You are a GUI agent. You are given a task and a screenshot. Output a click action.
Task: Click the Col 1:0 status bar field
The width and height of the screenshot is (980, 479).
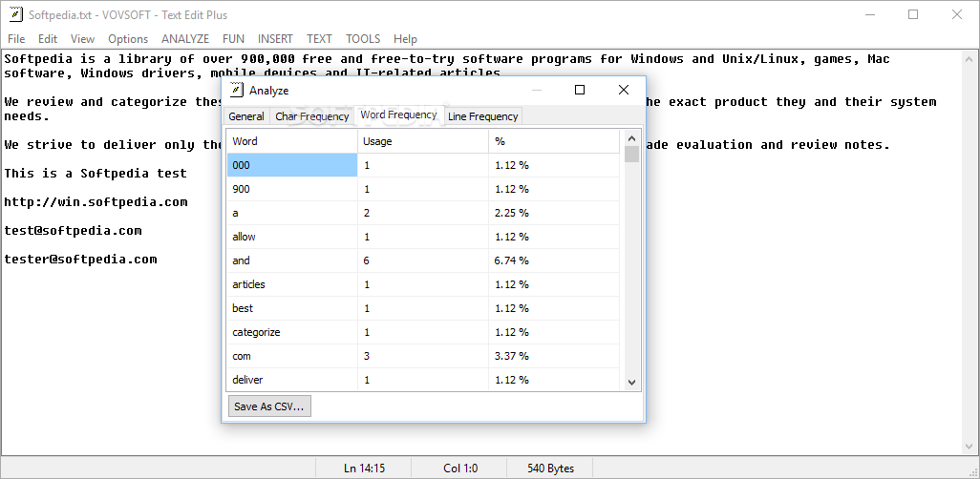(460, 468)
